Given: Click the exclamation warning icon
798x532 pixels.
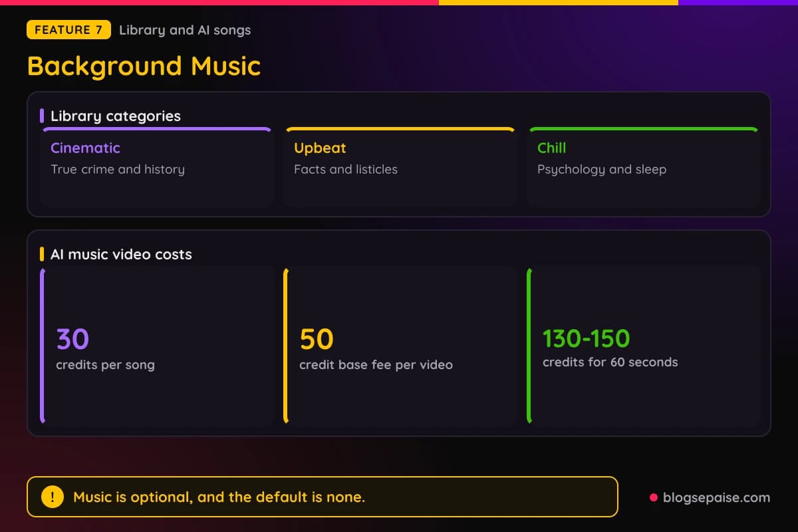Looking at the screenshot, I should (x=53, y=497).
